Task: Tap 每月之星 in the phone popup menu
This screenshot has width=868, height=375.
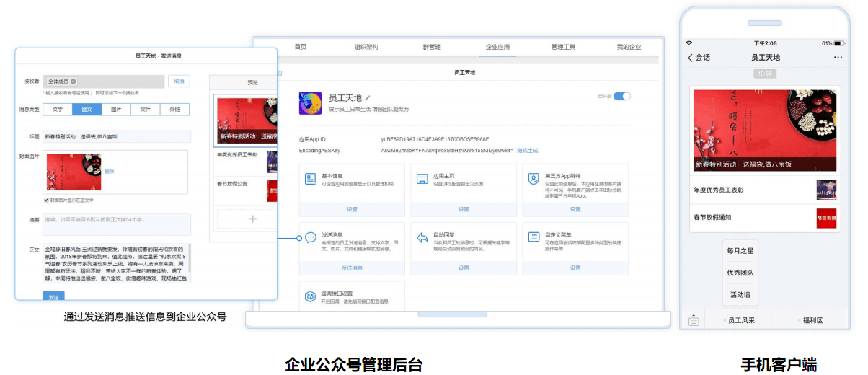Action: pyautogui.click(x=740, y=250)
